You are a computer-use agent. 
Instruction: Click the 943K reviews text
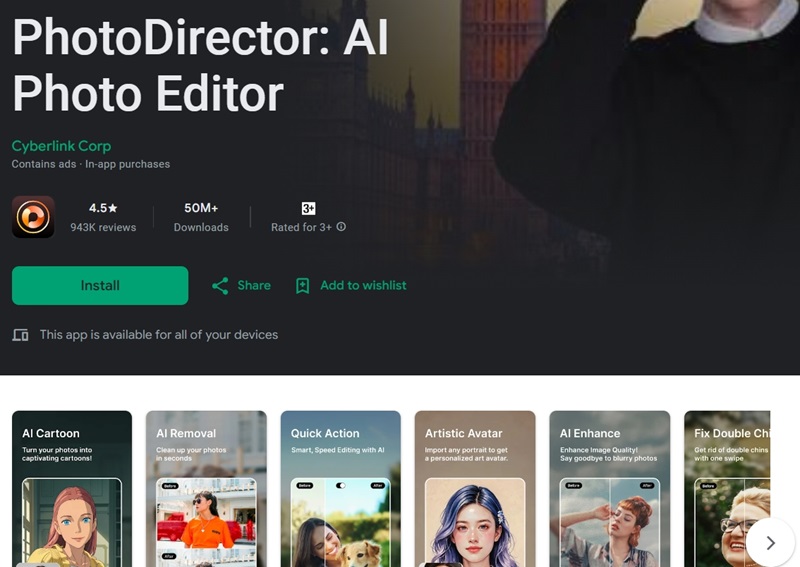103,228
